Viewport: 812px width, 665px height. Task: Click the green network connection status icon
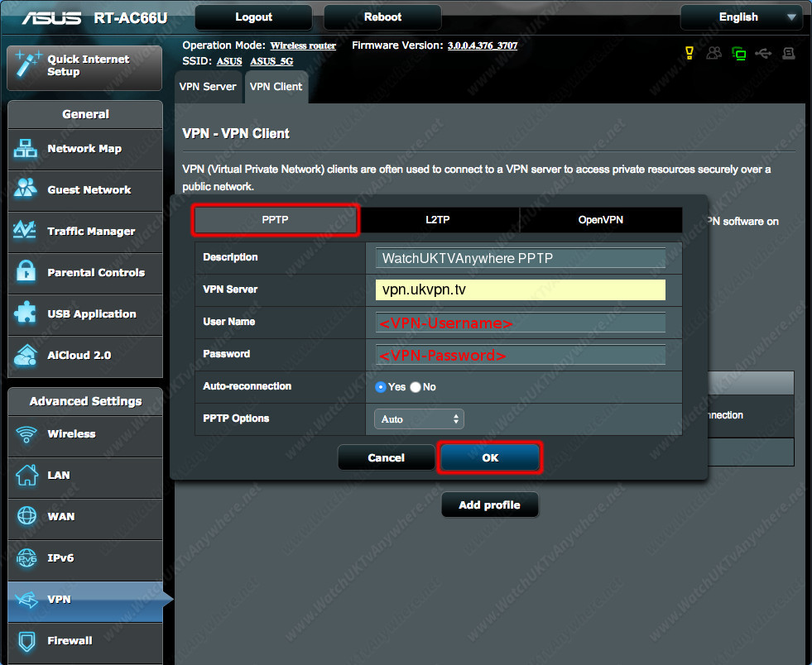point(739,53)
